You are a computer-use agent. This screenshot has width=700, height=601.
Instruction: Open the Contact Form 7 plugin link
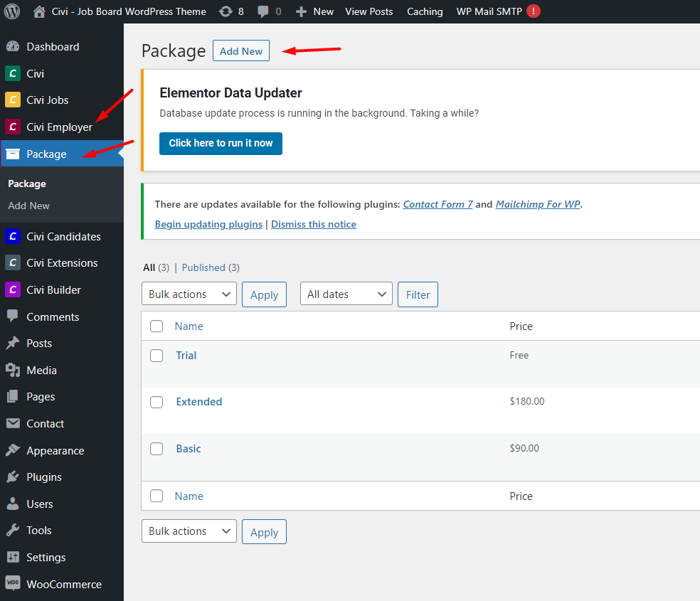(438, 204)
